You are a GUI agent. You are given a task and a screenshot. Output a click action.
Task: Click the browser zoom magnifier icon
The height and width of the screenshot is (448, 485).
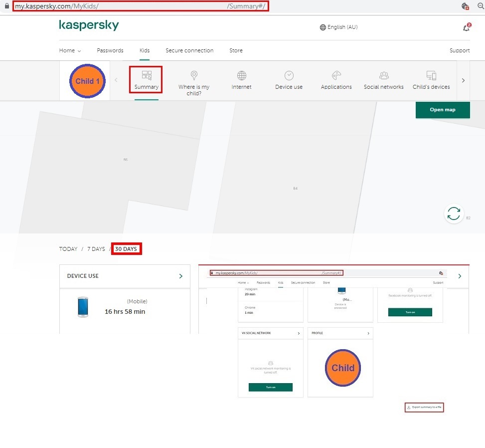pyautogui.click(x=481, y=6)
